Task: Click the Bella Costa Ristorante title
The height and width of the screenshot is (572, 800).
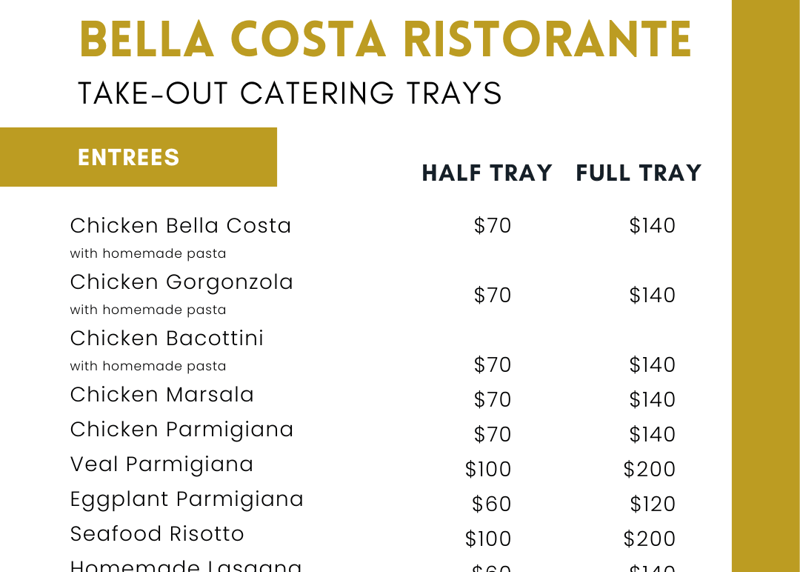Action: pos(385,40)
